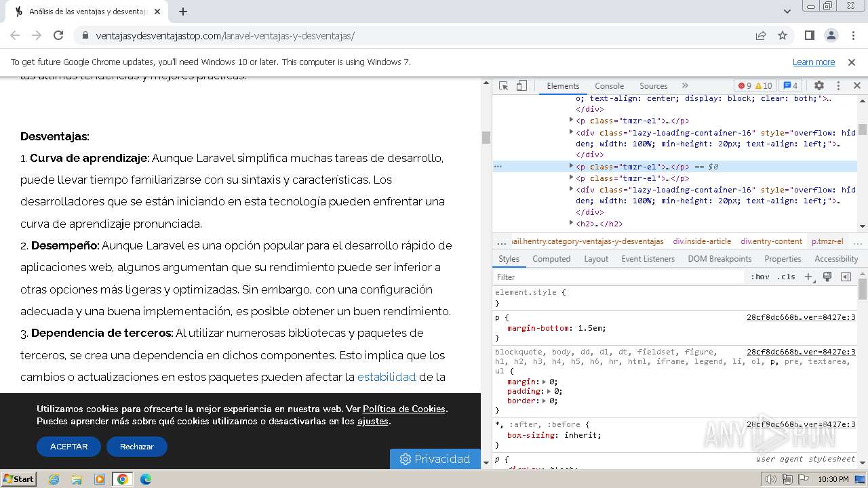
Task: Click the Chrome forward arrow
Action: pos(37,35)
